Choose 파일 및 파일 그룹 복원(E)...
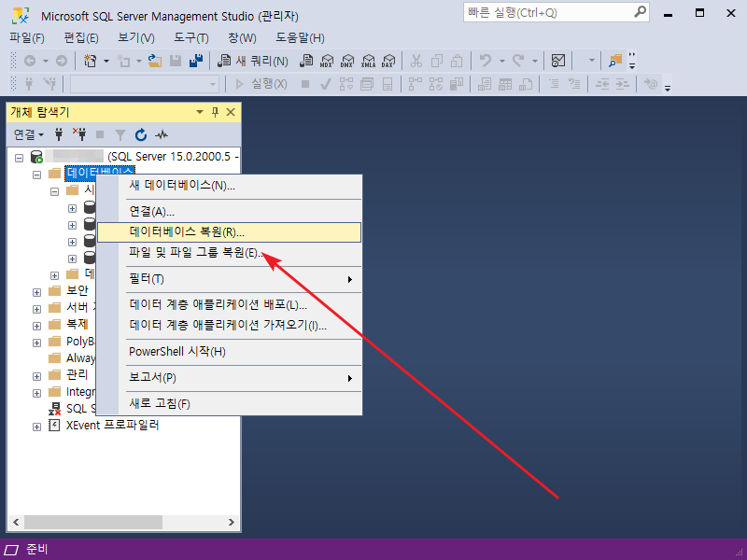Viewport: 747px width, 560px height. click(x=229, y=252)
